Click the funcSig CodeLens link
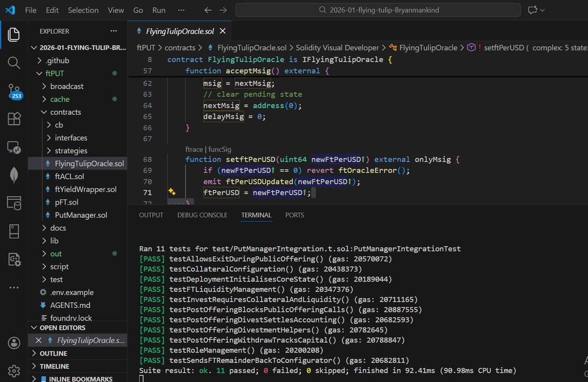 point(220,149)
